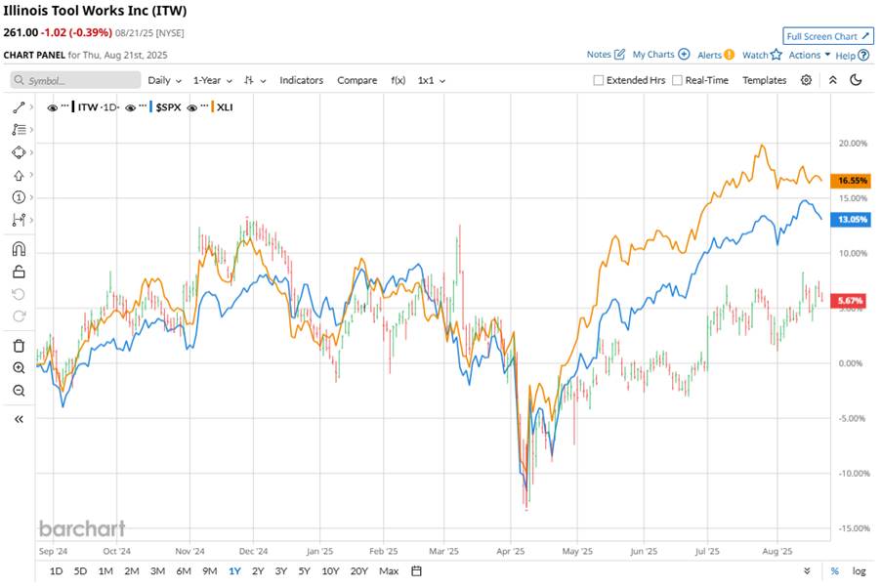Click the magnifier icon in Symbol search

20,80
